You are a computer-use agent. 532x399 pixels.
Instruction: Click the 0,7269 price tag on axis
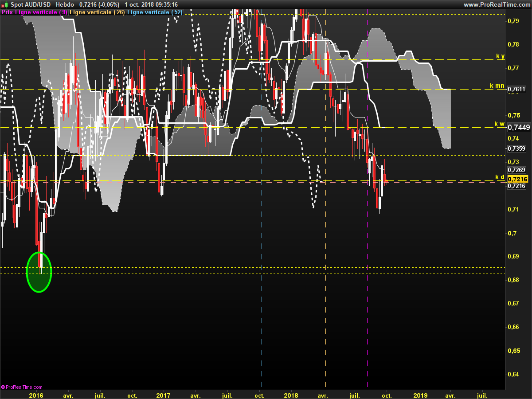[x=516, y=170]
